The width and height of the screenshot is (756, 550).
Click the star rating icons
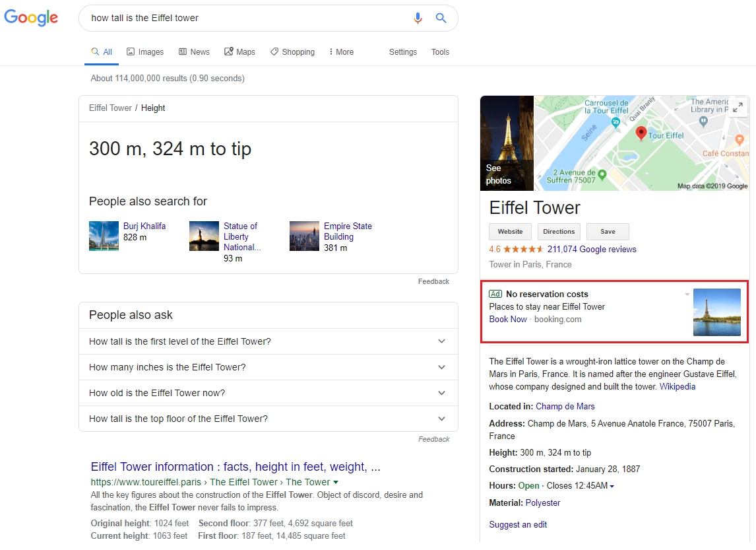(524, 250)
